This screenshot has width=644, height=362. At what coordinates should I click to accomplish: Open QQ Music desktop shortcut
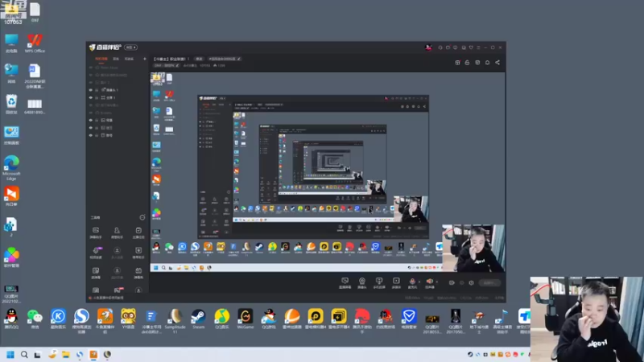[222, 319]
